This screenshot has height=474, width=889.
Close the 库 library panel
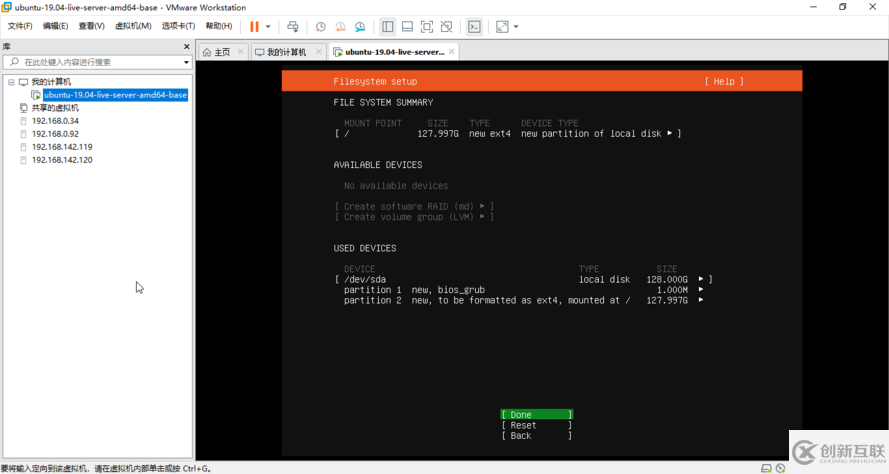coord(187,46)
